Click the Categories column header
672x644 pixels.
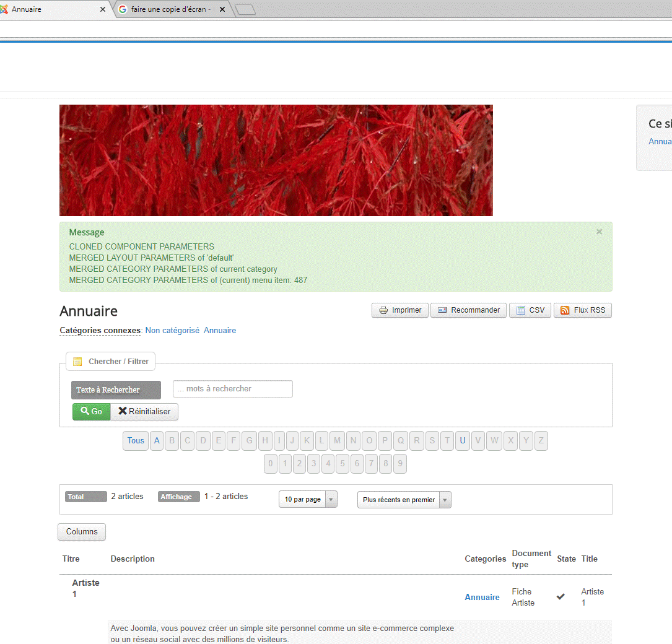485,559
